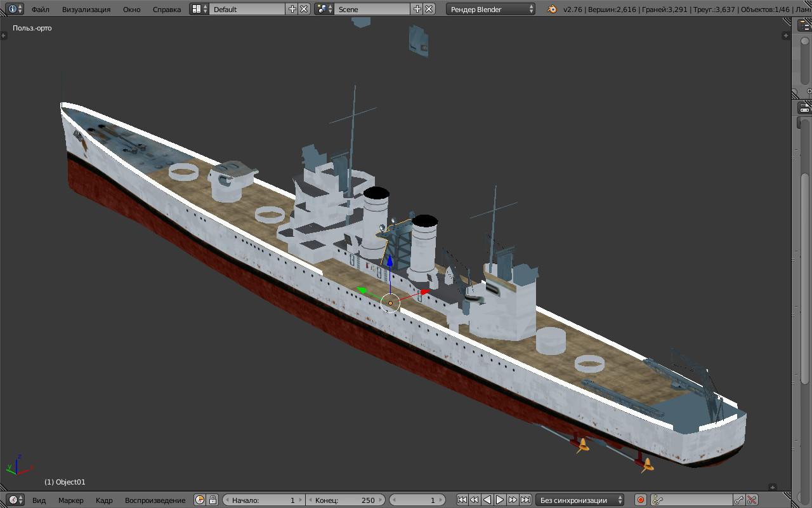Open the timeline Кадр menu
The image size is (812, 508).
click(104, 500)
